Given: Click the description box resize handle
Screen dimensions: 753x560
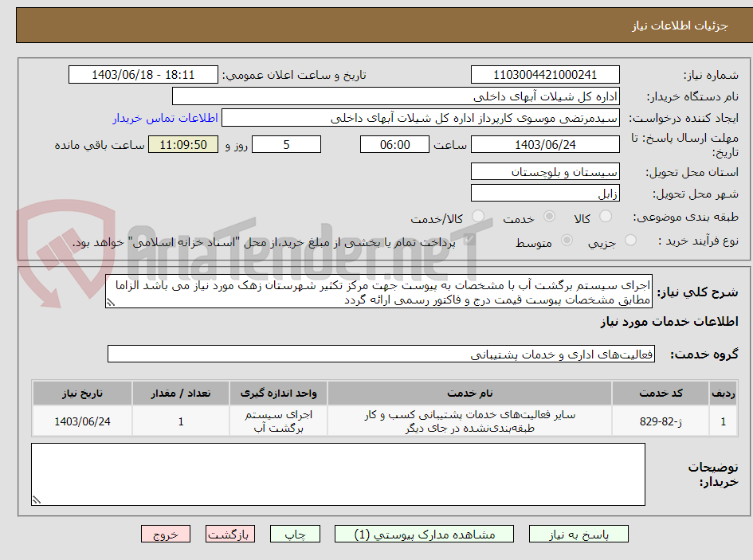Looking at the screenshot, I should click(x=111, y=303).
